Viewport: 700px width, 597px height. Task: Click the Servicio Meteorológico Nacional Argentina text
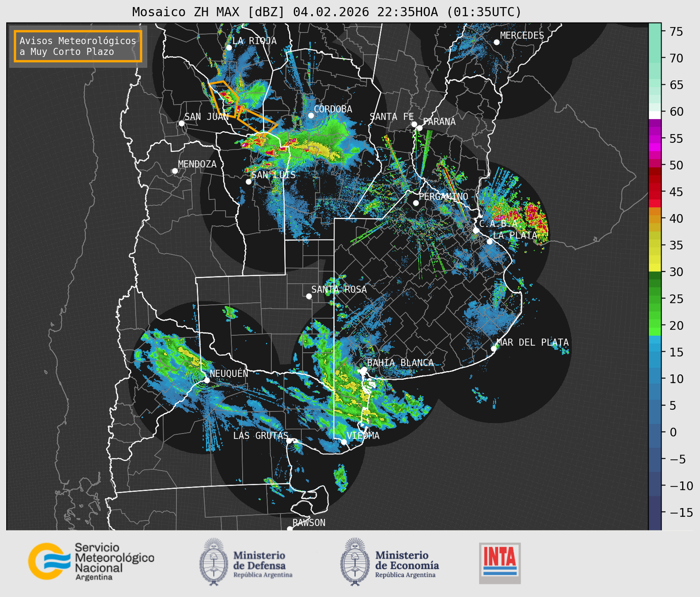pos(115,562)
